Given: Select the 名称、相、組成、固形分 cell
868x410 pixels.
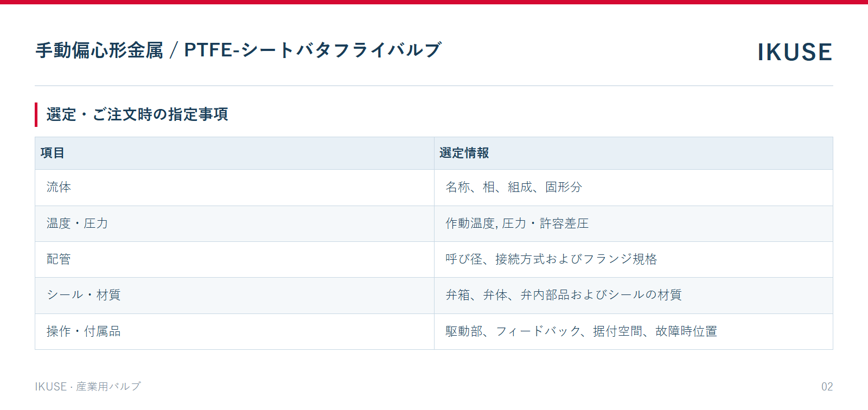Looking at the screenshot, I should click(x=634, y=188).
